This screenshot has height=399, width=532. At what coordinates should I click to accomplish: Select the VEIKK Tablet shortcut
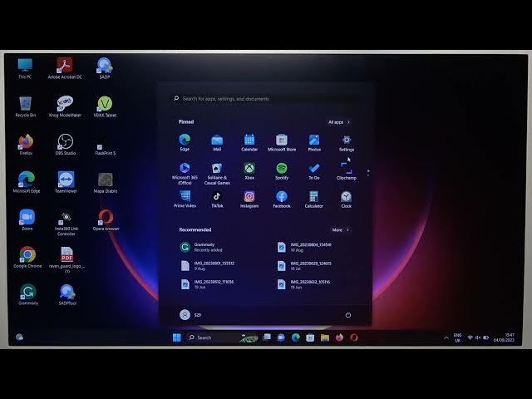(105, 107)
